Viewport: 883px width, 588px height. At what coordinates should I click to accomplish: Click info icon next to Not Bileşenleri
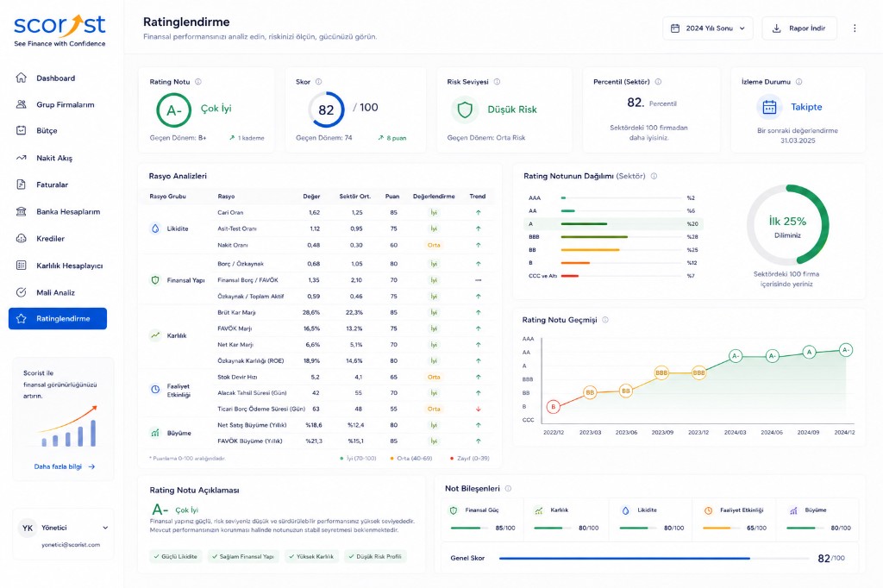508,488
